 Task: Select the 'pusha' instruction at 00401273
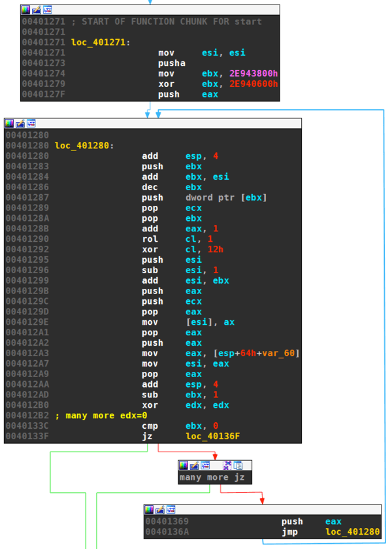pyautogui.click(x=171, y=63)
